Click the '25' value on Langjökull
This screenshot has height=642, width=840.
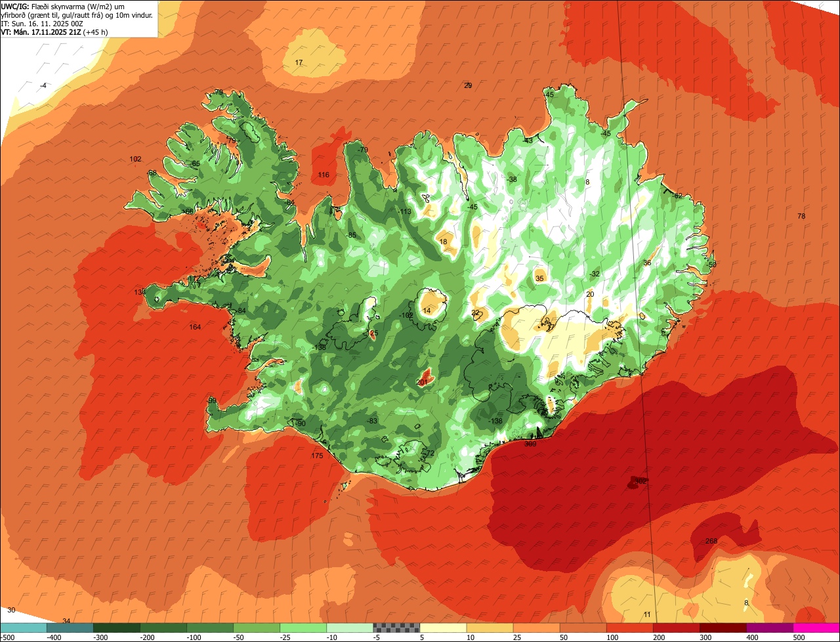pyautogui.click(x=374, y=333)
